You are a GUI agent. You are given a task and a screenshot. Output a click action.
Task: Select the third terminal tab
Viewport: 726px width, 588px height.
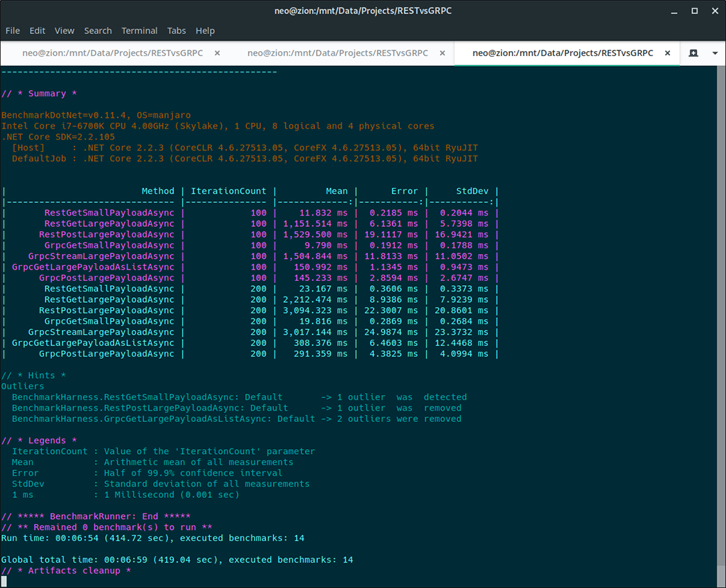pyautogui.click(x=562, y=53)
